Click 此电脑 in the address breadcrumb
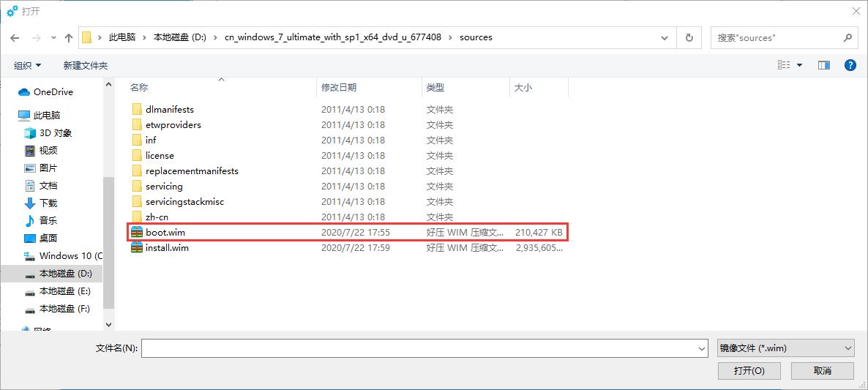This screenshot has height=390, width=868. click(x=122, y=37)
